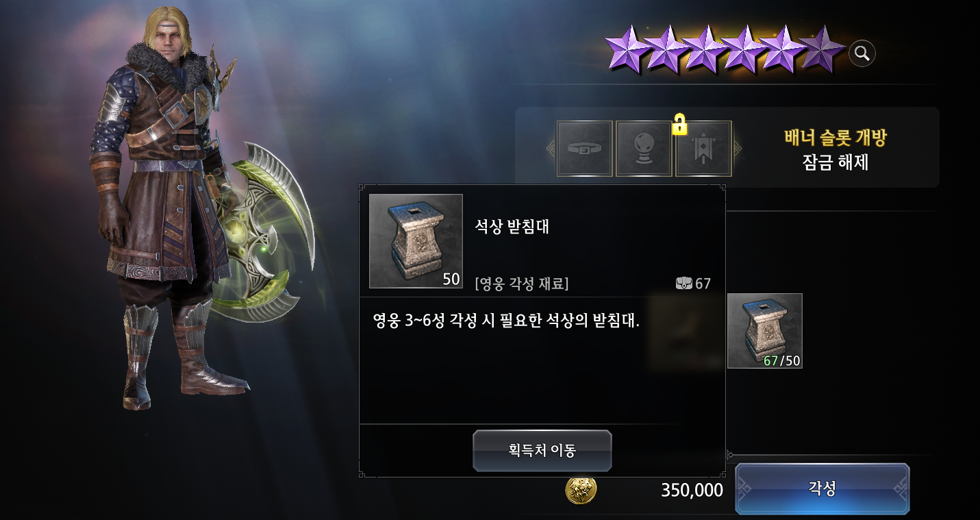Click the yellow padlock above the banner slot
This screenshot has width=980, height=520.
coord(679,125)
